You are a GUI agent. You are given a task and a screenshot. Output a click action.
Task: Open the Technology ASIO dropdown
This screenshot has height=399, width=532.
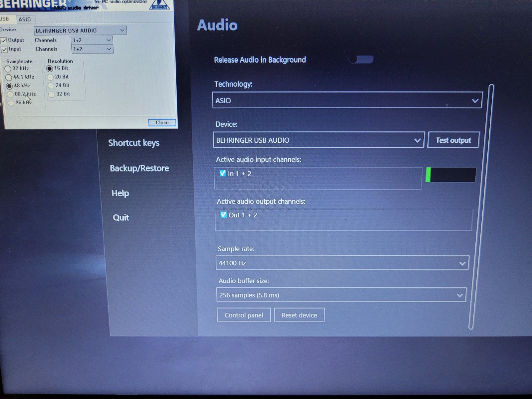click(347, 100)
